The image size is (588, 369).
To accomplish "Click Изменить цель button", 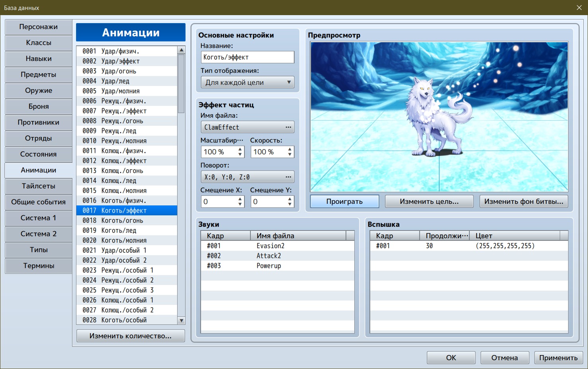I will (429, 201).
